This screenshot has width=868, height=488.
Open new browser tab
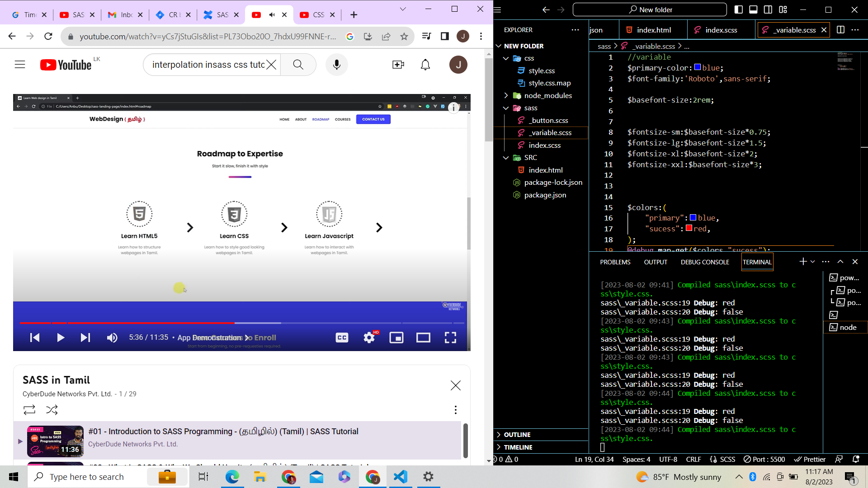[x=354, y=15]
